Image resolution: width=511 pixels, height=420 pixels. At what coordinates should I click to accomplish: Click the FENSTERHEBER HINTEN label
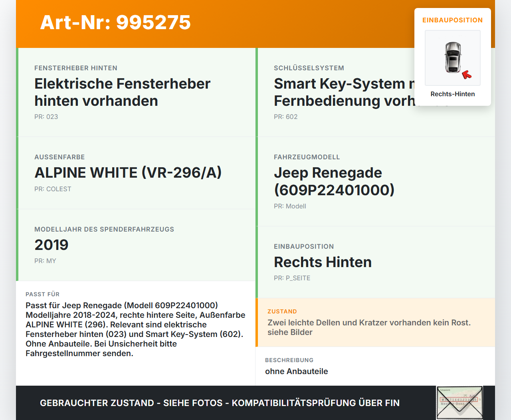76,68
